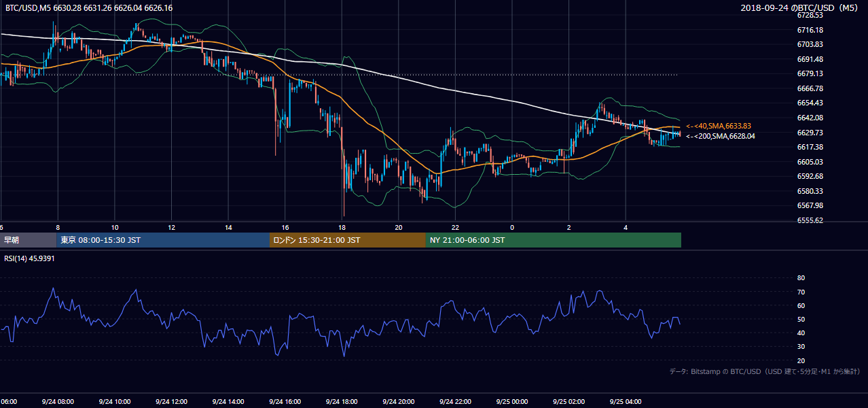Click the hour 22 tick under the price chart
868x408 pixels.
[x=456, y=227]
